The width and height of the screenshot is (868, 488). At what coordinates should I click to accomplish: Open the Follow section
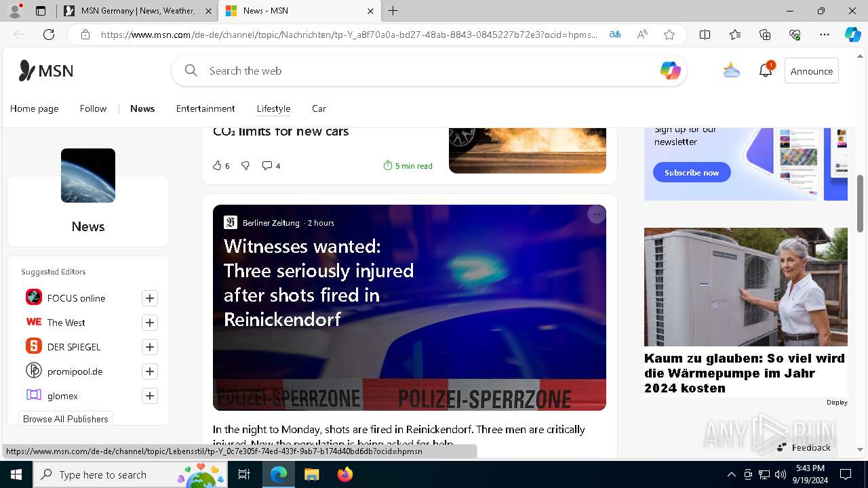click(93, 108)
